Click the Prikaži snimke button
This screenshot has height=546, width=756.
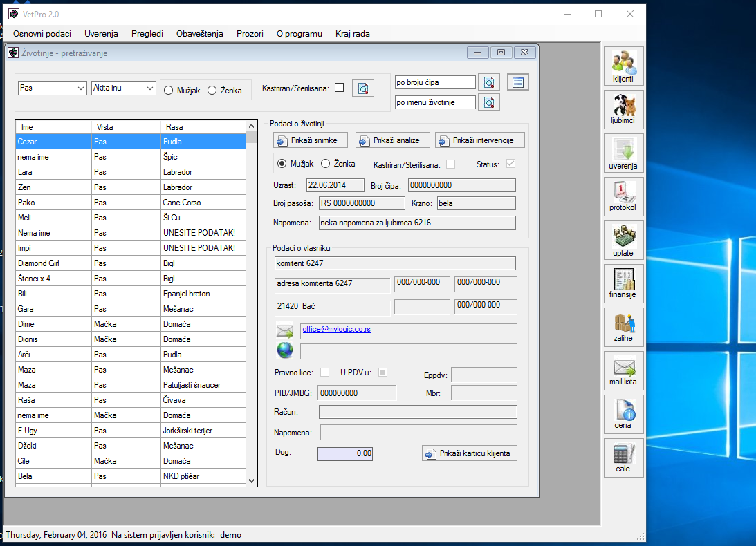311,140
